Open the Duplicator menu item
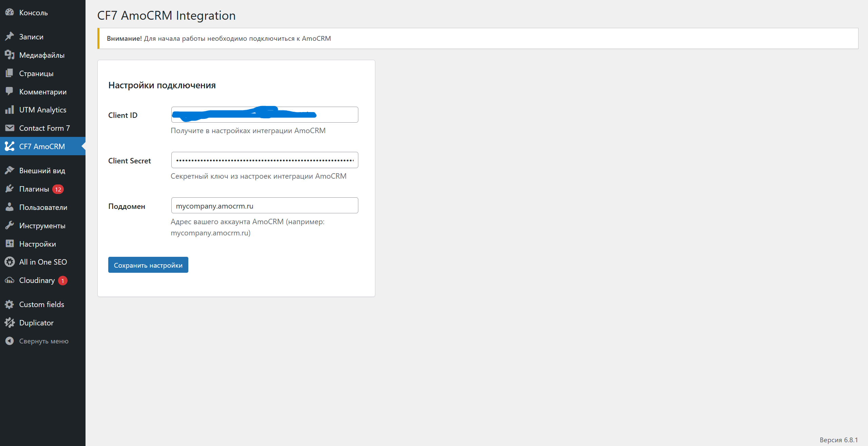The height and width of the screenshot is (446, 868). 43,323
